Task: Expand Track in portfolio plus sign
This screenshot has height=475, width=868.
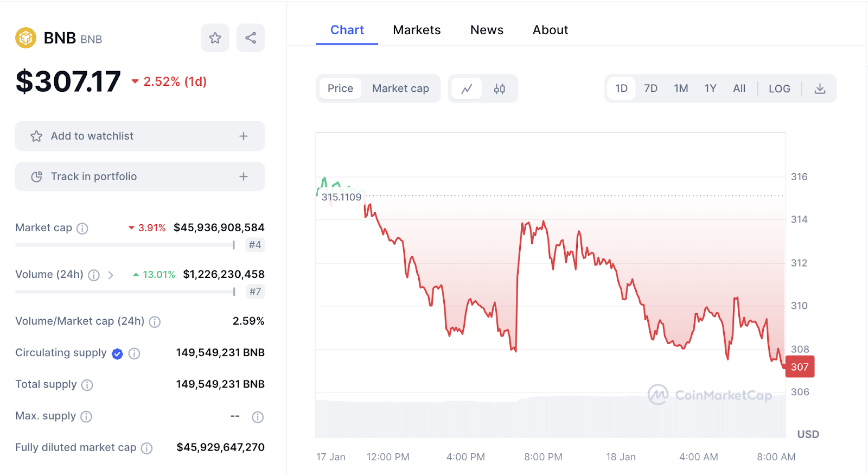Action: [x=244, y=176]
